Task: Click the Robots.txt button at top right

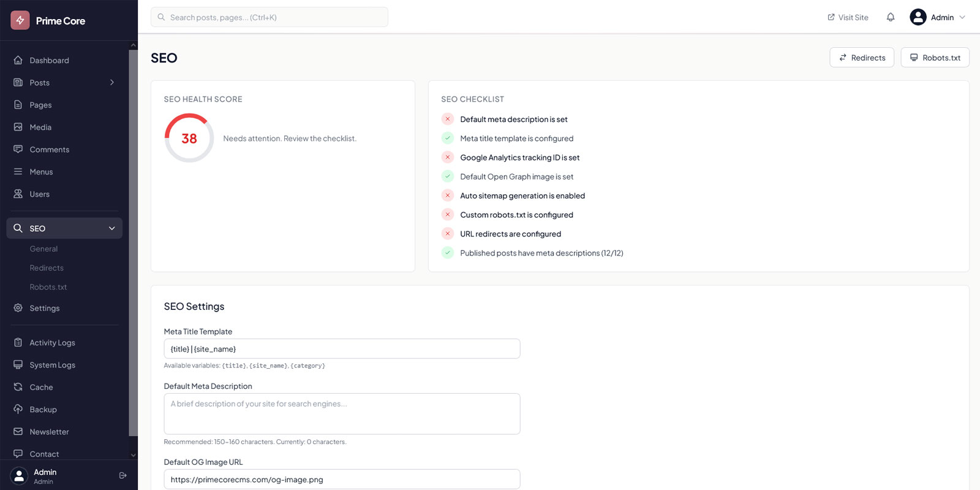Action: [935, 58]
